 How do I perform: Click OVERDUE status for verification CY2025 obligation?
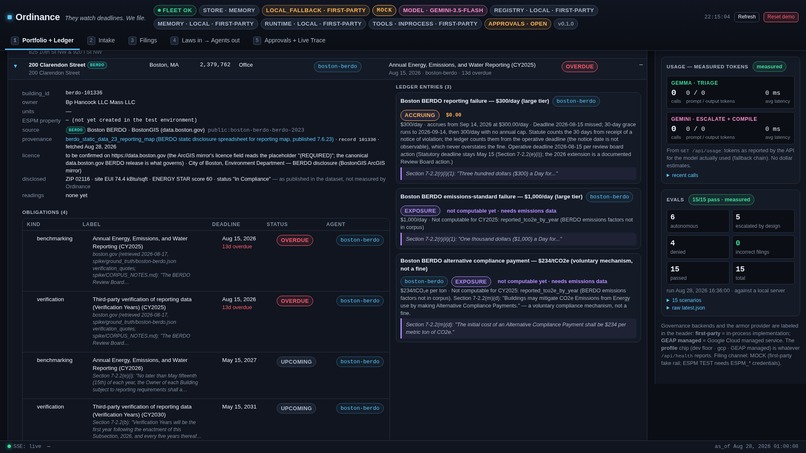click(295, 301)
